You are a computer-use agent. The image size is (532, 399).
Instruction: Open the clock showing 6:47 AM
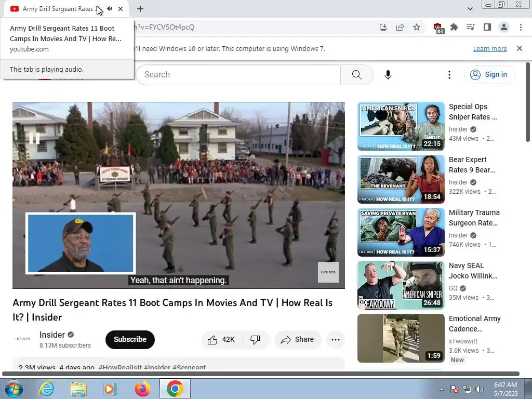click(506, 389)
